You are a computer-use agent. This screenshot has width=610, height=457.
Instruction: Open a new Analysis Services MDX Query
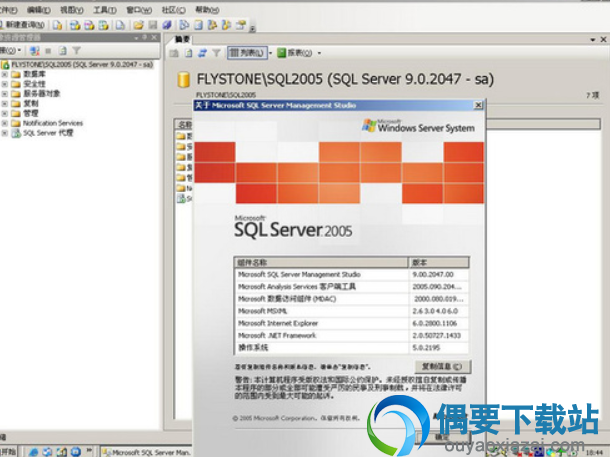click(75, 25)
